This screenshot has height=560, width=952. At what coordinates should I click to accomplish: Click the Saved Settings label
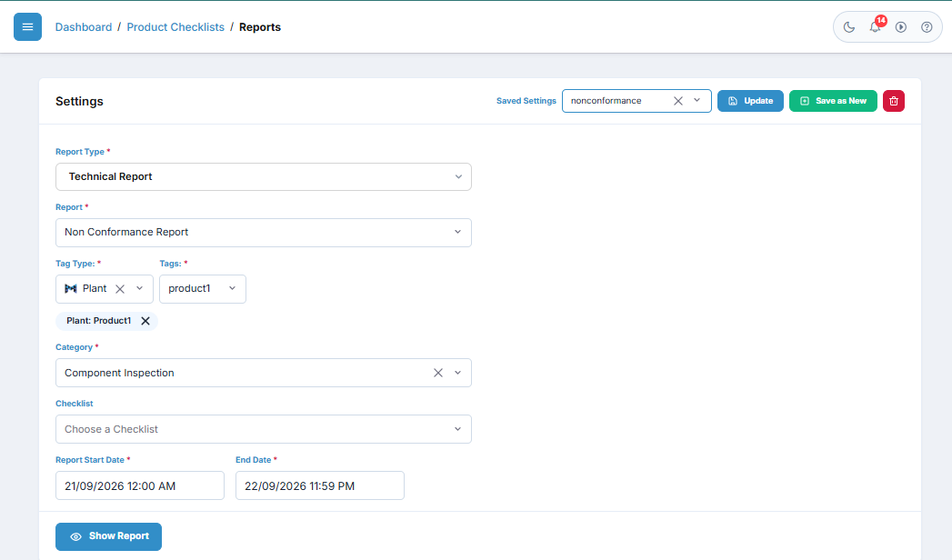[526, 101]
